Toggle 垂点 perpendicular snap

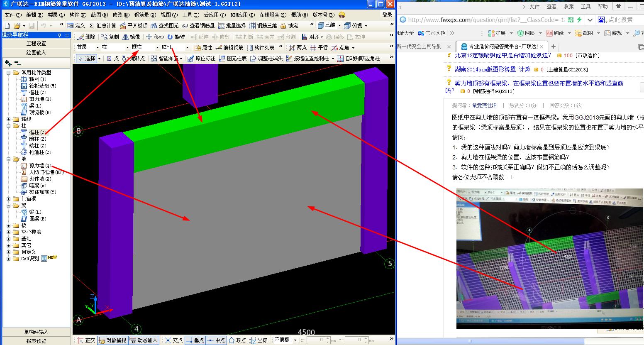click(195, 340)
